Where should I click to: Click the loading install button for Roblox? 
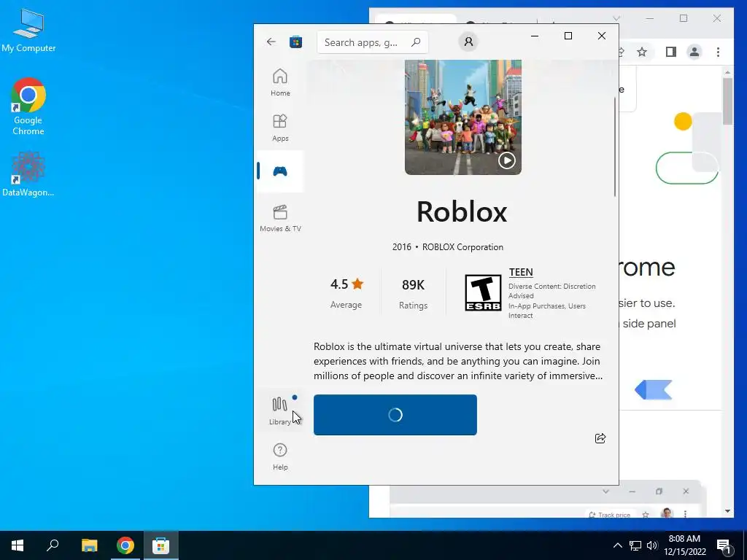click(x=395, y=415)
